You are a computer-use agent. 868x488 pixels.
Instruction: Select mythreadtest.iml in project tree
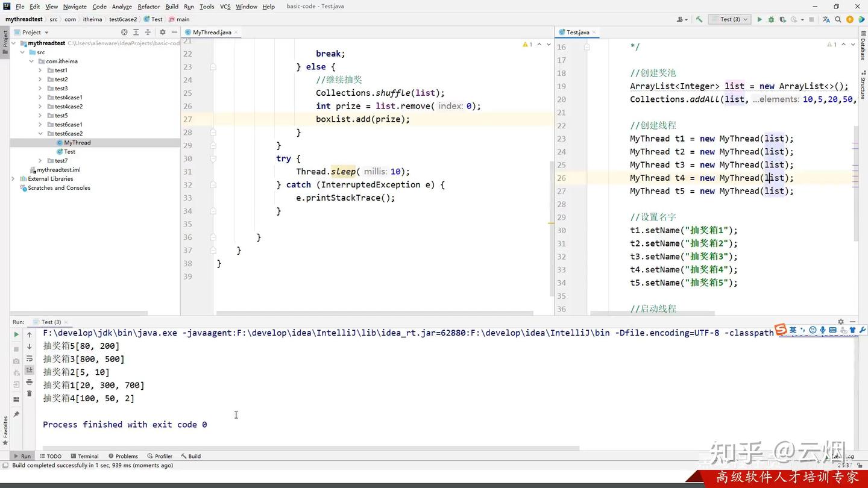pyautogui.click(x=58, y=170)
